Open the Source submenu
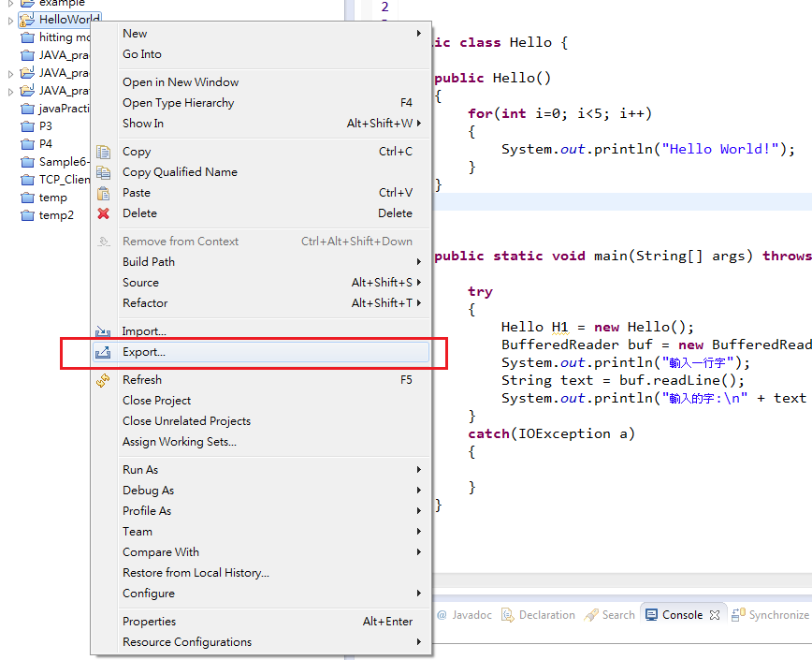 click(274, 283)
